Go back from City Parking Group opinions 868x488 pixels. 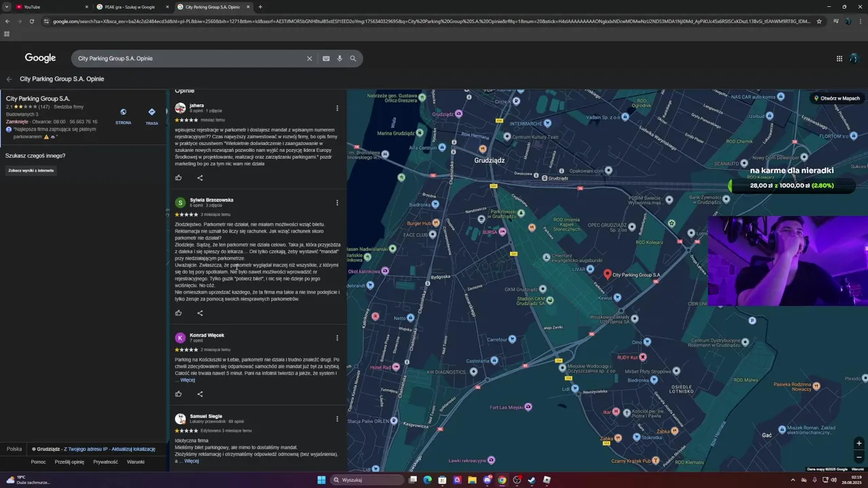pyautogui.click(x=9, y=79)
